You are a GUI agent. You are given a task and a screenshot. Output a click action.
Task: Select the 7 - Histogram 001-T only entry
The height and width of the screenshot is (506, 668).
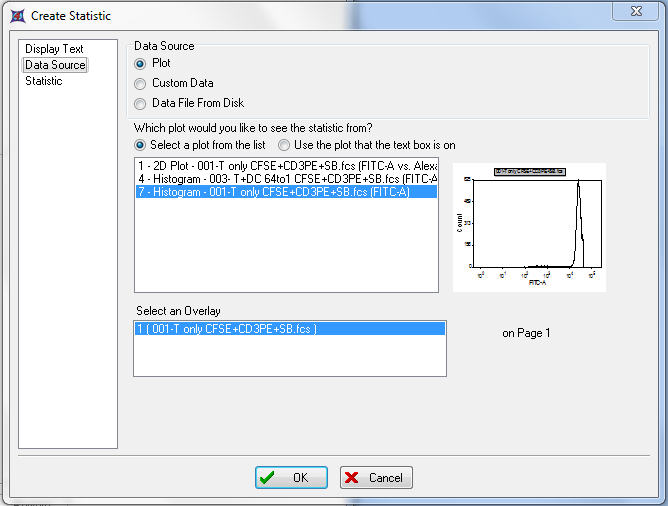287,192
